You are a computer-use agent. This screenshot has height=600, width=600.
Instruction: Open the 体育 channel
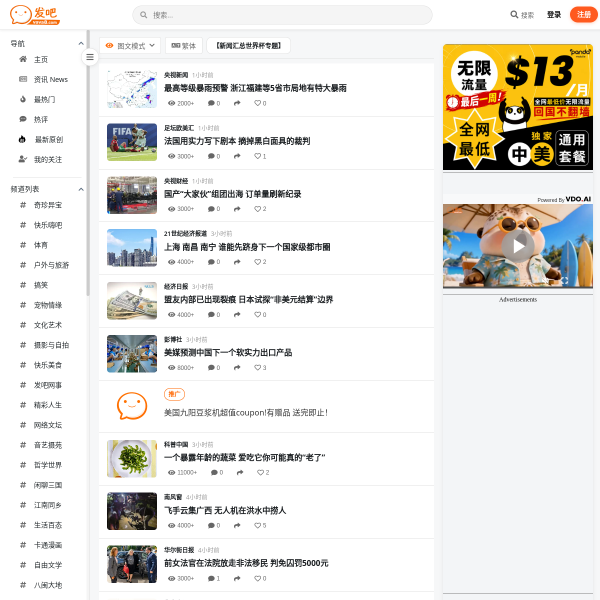click(41, 245)
